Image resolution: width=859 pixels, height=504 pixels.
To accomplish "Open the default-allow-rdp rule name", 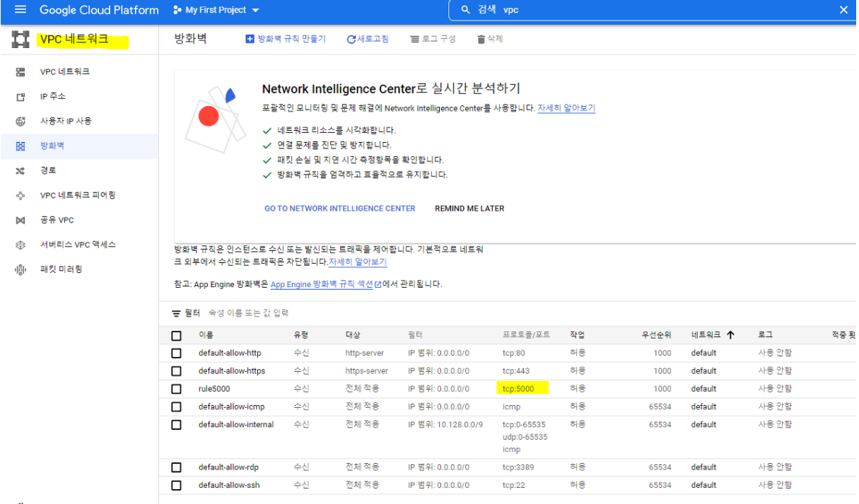I will point(229,467).
